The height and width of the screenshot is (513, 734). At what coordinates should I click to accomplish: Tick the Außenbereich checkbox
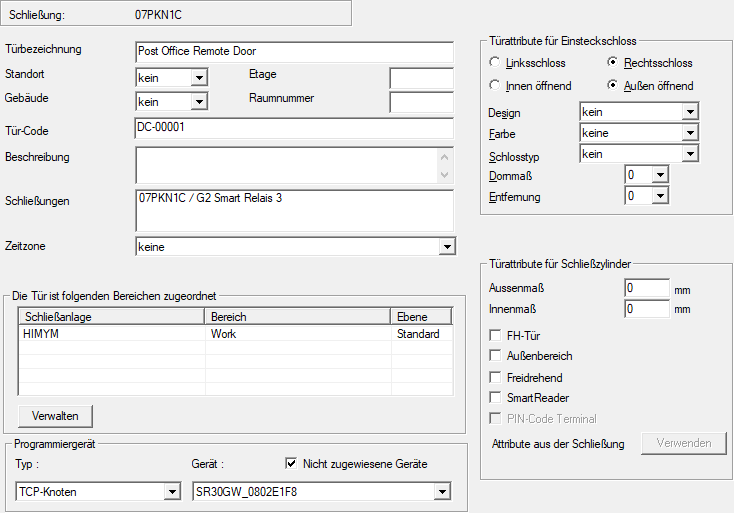(494, 356)
